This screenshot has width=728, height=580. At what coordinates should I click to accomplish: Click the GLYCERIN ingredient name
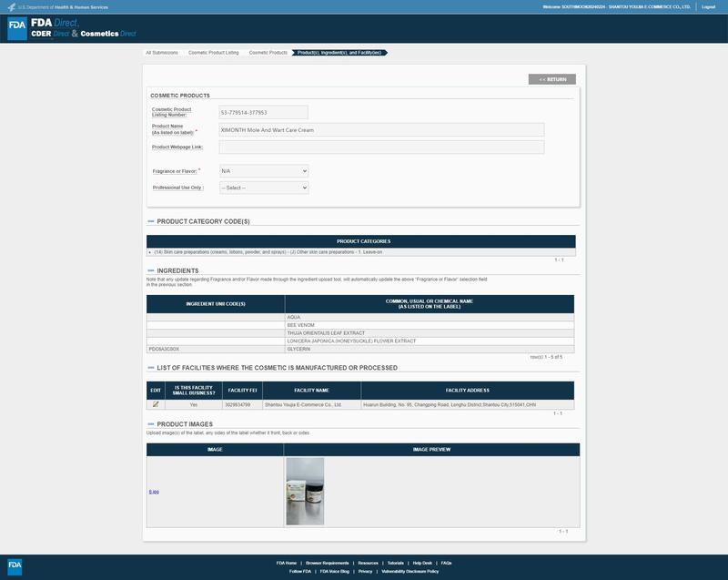298,349
